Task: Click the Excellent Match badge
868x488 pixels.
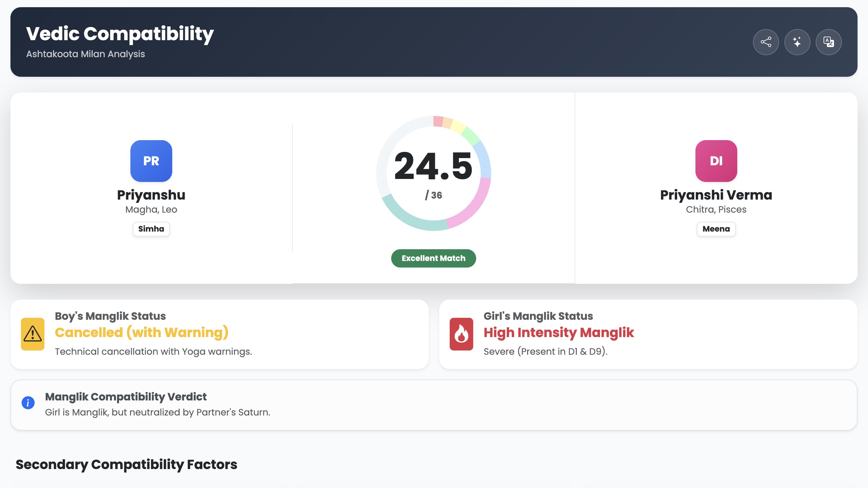Action: point(433,258)
